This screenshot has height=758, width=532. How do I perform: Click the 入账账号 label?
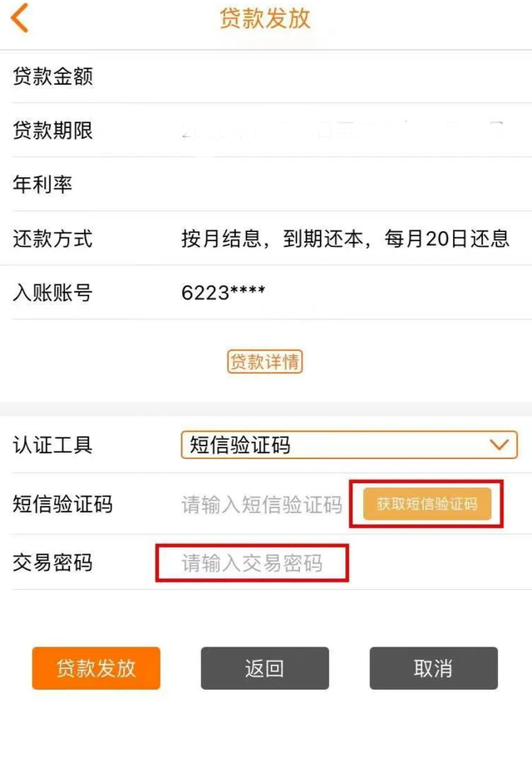[x=52, y=293]
